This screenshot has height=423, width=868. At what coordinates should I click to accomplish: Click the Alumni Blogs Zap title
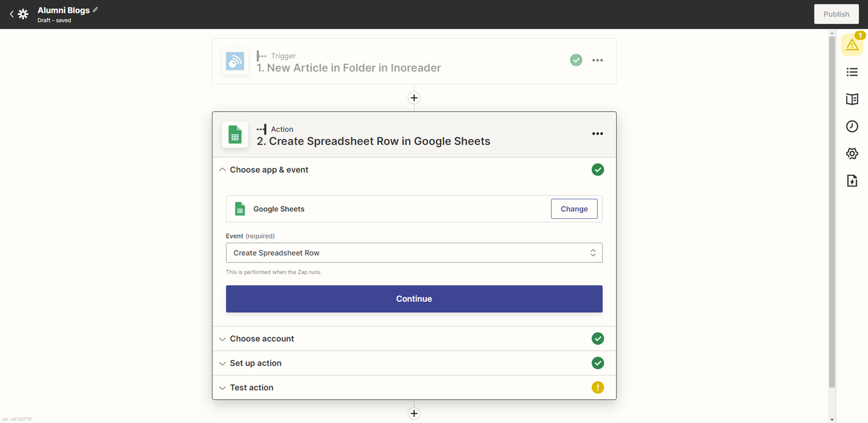click(64, 10)
